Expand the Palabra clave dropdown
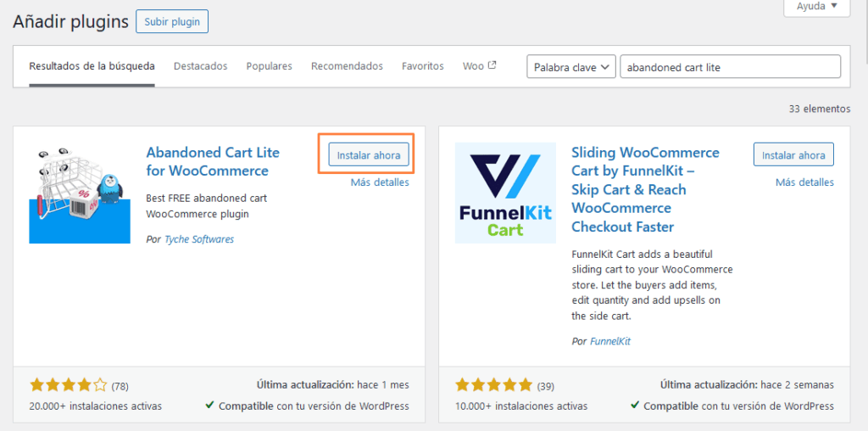 [x=571, y=67]
